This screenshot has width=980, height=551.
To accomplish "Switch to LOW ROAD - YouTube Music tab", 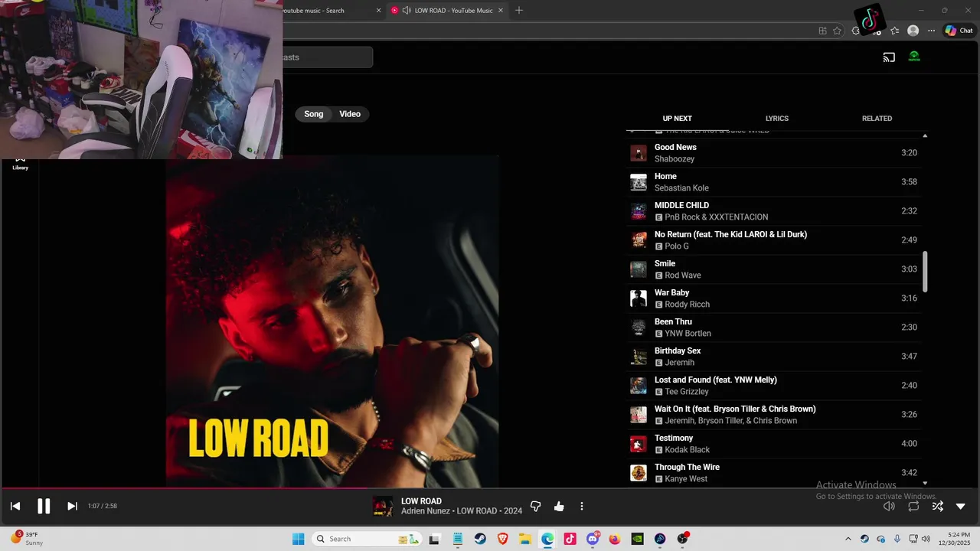I will point(449,11).
